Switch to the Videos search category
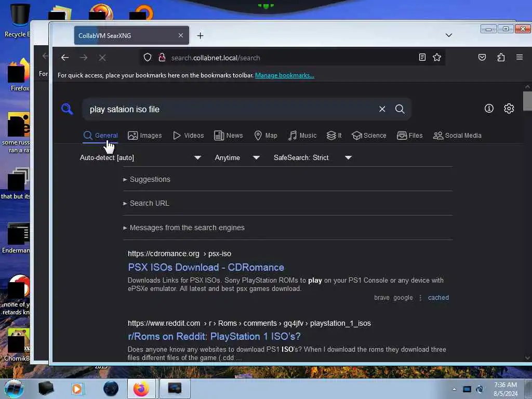 point(188,136)
